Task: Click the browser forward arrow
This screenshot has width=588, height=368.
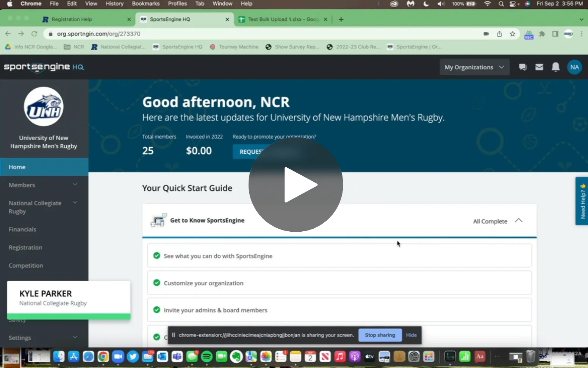Action: (21, 34)
